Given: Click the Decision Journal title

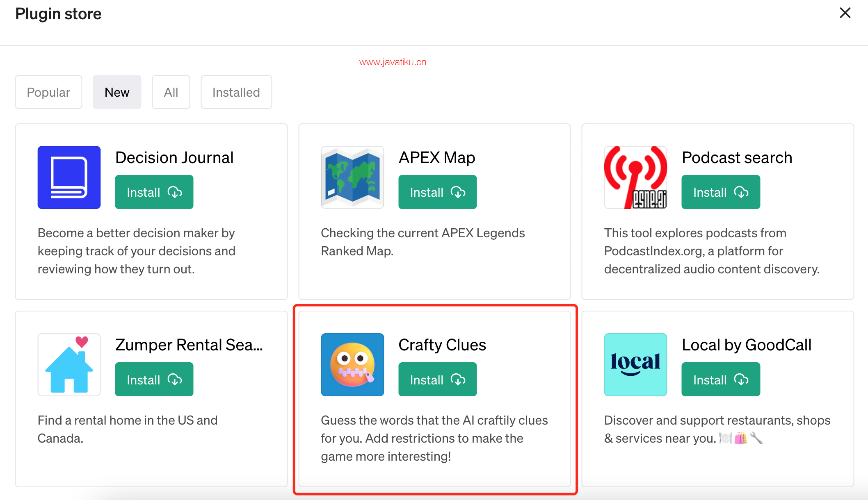Looking at the screenshot, I should coord(174,158).
